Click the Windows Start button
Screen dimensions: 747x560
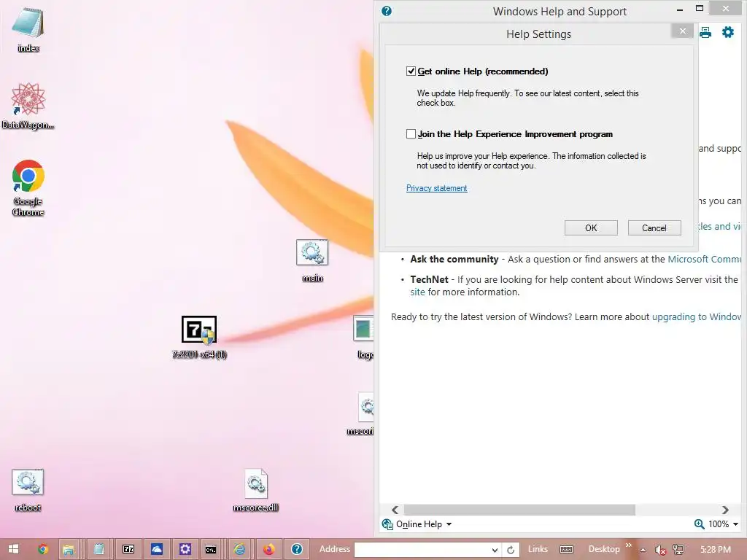13,549
